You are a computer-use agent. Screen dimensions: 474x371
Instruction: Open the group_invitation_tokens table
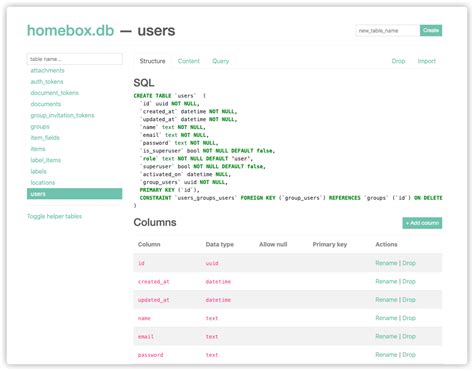click(62, 115)
